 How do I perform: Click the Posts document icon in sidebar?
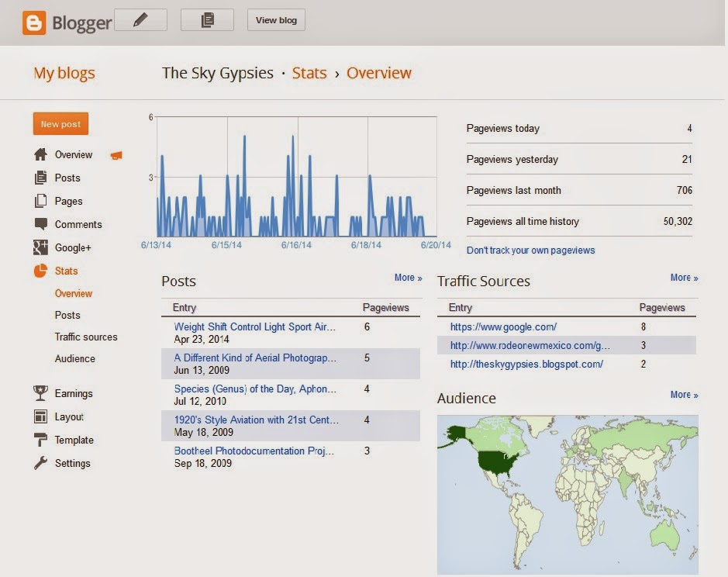(40, 178)
